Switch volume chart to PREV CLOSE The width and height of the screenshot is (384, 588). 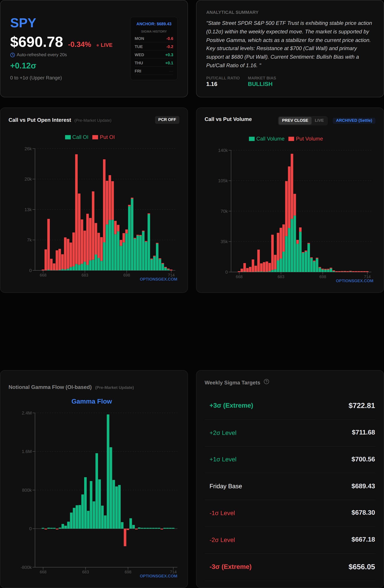295,120
